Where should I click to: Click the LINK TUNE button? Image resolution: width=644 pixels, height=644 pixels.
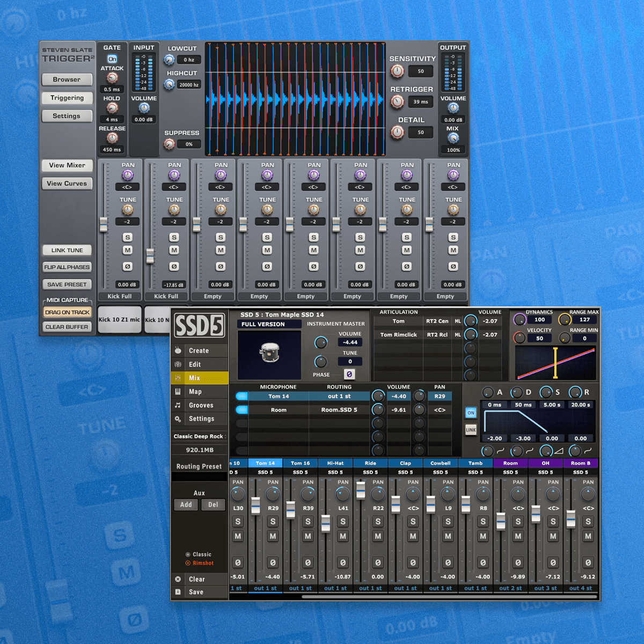67,250
